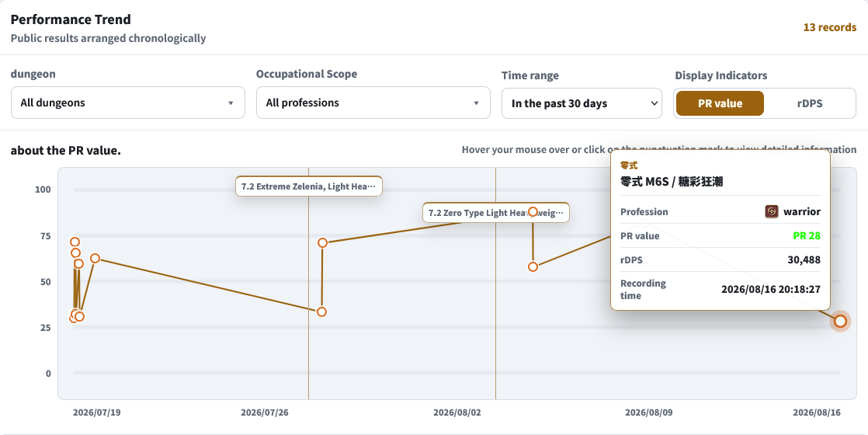Select the PR value indicator
Viewport: 868px width, 435px height.
pos(720,103)
